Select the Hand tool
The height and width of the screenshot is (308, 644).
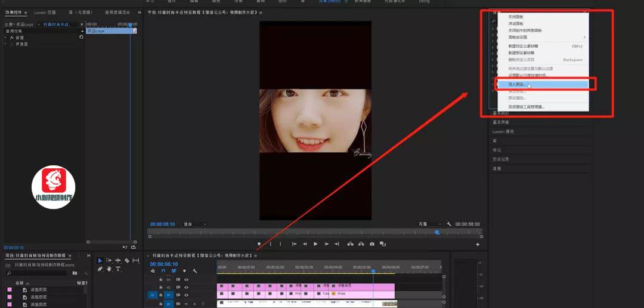(x=109, y=269)
